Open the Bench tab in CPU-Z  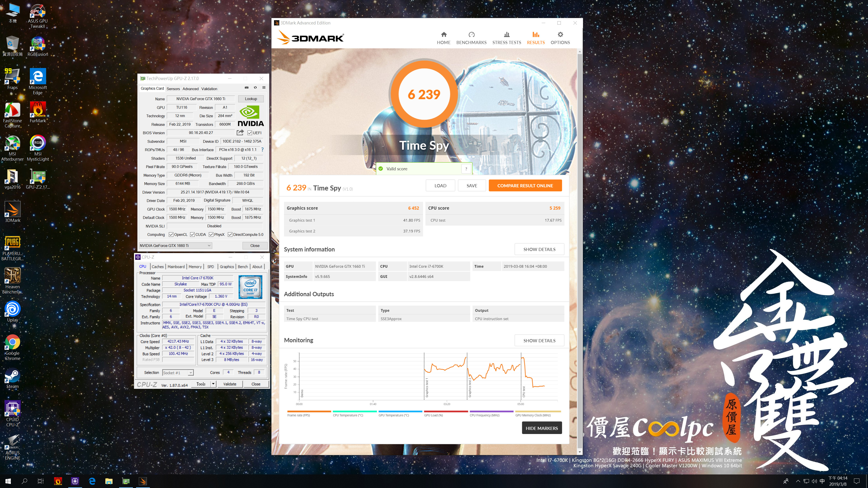243,267
